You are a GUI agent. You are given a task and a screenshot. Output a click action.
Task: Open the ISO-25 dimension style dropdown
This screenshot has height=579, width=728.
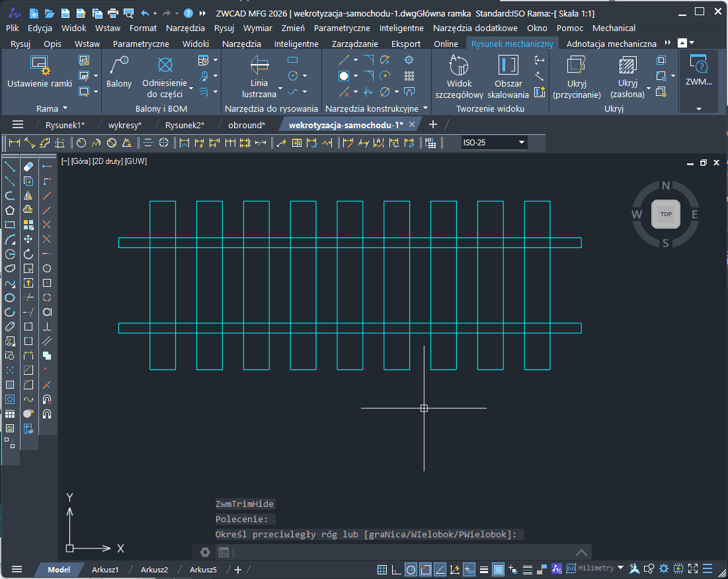(522, 142)
